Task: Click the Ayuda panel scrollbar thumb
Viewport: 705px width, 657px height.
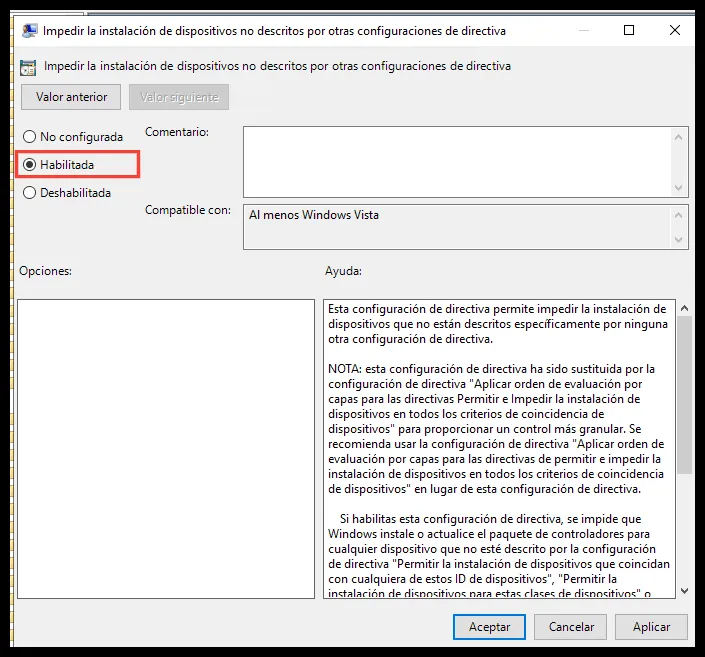Action: (x=684, y=394)
